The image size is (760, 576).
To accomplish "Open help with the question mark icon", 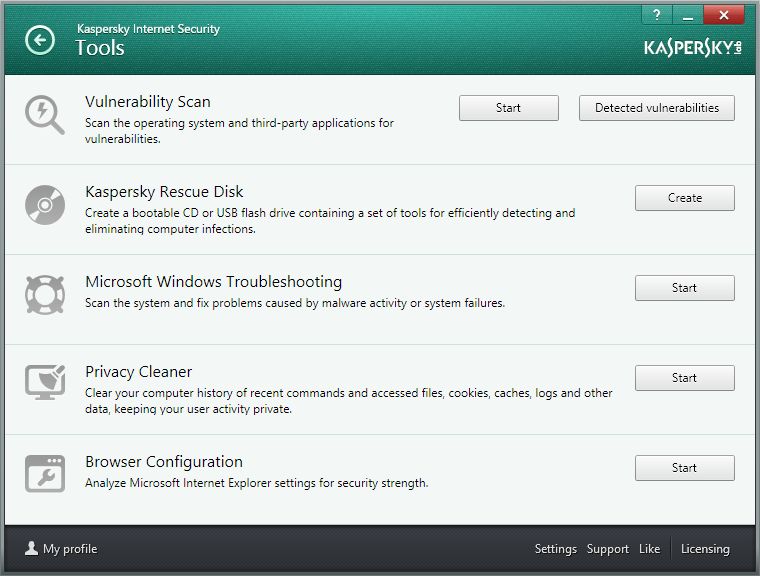I will (657, 15).
